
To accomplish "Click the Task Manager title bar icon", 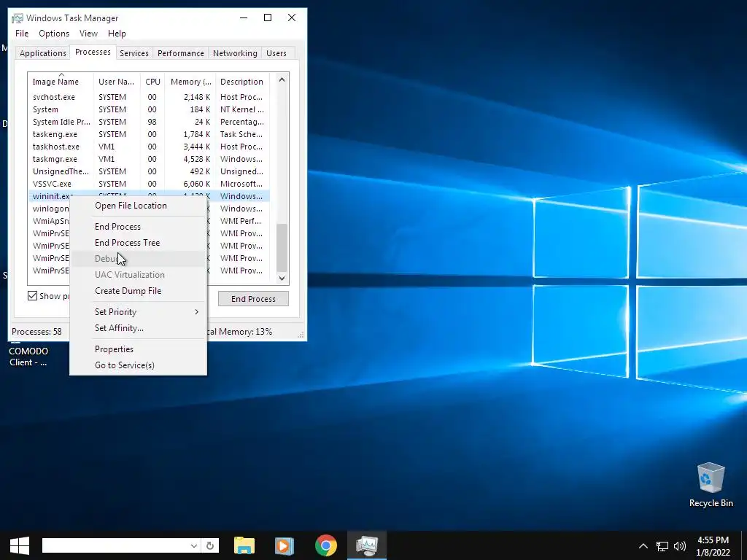I will click(x=18, y=18).
